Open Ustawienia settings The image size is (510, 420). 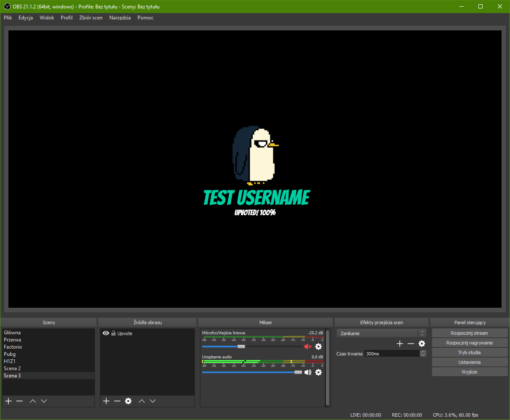point(470,362)
